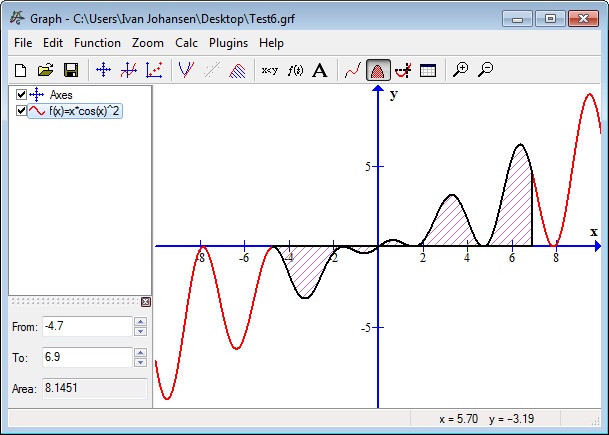Click the x-axis tick label 6
Screen dimensions: 609x435
point(512,258)
